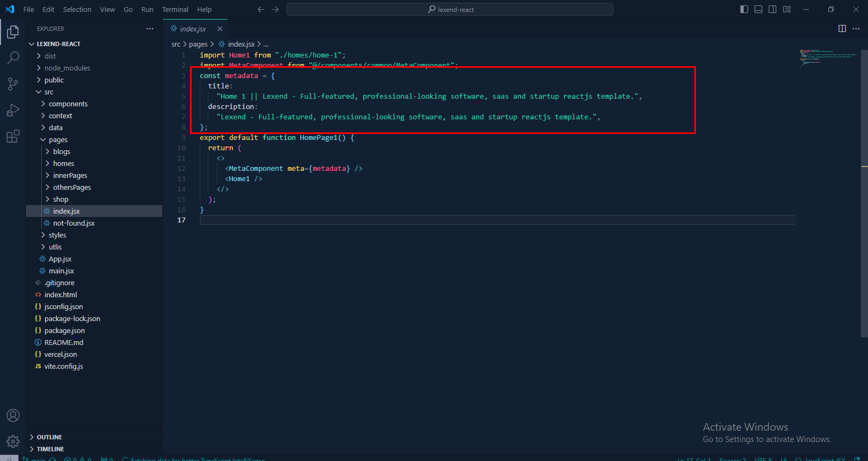Open editor more actions ellipsis
The height and width of the screenshot is (461, 868).
click(x=856, y=29)
